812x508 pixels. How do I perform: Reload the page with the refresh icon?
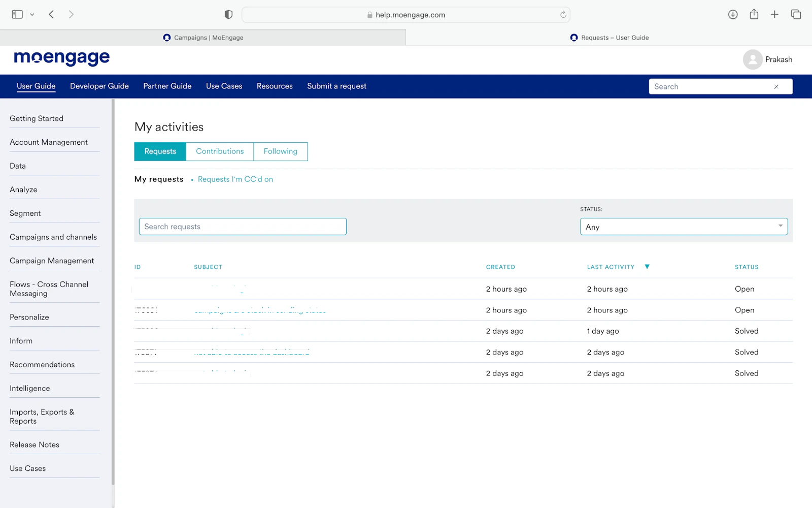pos(563,15)
